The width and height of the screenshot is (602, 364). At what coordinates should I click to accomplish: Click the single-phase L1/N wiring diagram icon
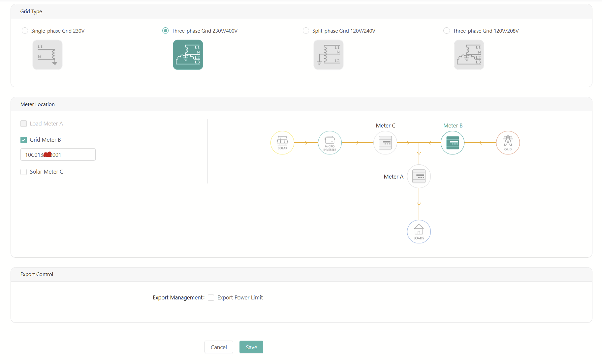point(48,55)
